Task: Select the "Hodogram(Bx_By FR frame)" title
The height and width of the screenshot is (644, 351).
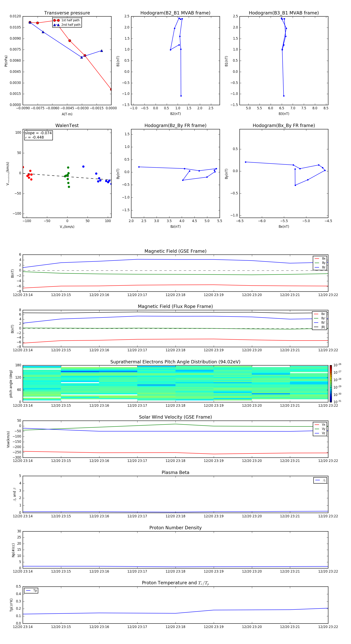Action: click(284, 125)
